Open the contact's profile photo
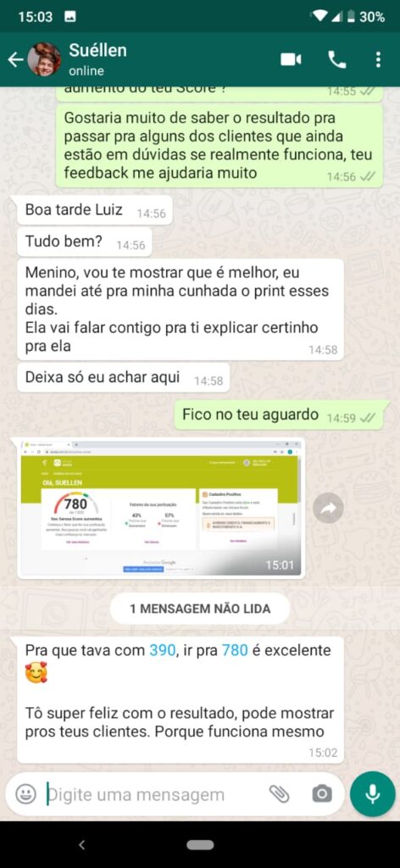Screen dimensions: 400x868 (44, 59)
